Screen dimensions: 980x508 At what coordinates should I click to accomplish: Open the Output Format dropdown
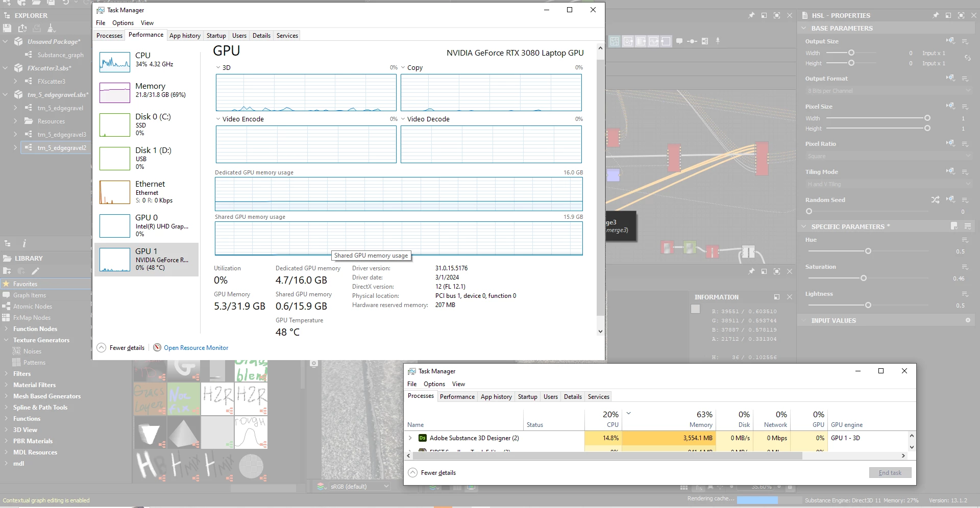889,91
